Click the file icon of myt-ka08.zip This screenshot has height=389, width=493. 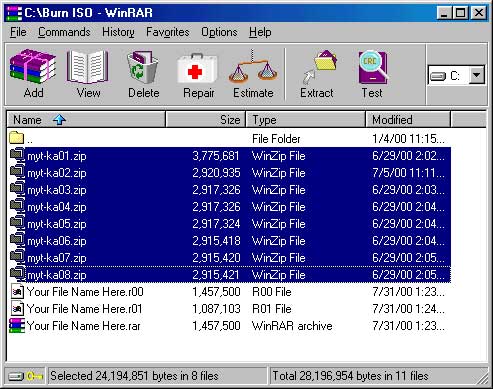coord(17,274)
